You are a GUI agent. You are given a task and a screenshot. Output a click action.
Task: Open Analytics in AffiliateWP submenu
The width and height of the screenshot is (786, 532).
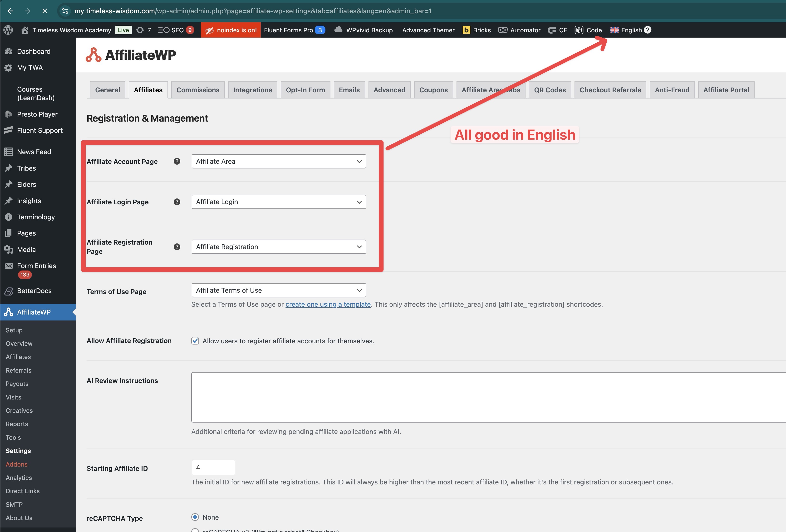[x=19, y=478]
